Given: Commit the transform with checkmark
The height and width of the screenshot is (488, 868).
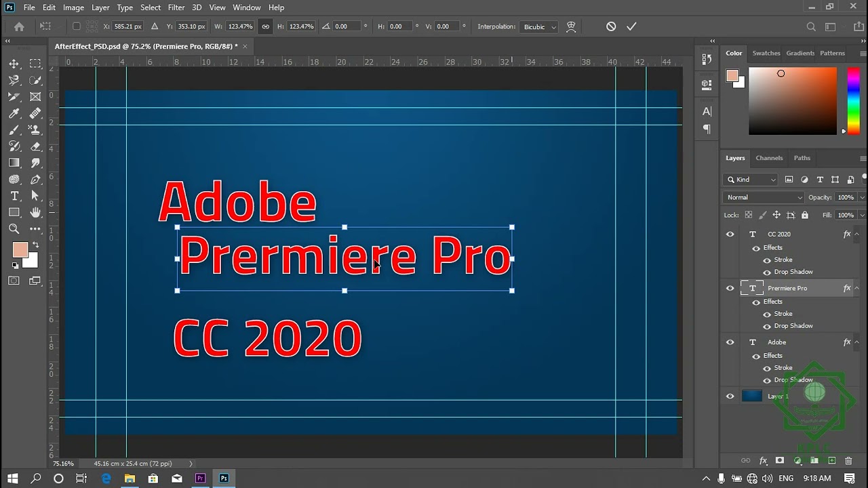Looking at the screenshot, I should (x=631, y=26).
